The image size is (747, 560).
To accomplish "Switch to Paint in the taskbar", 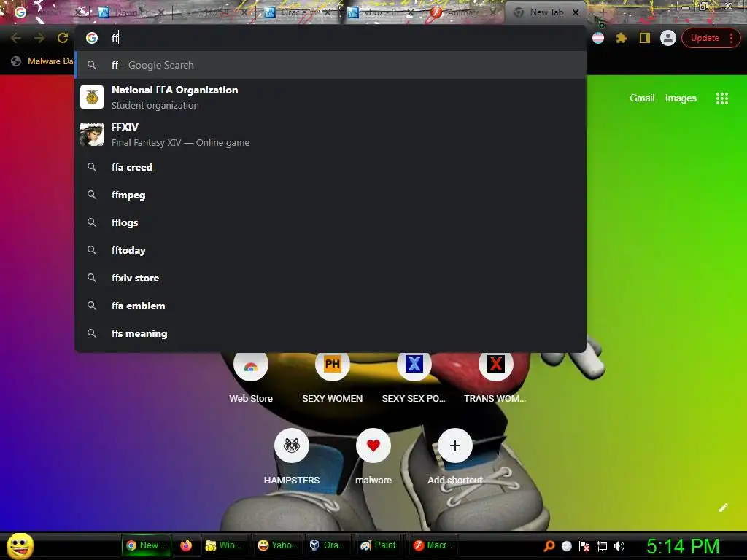I will [x=379, y=545].
